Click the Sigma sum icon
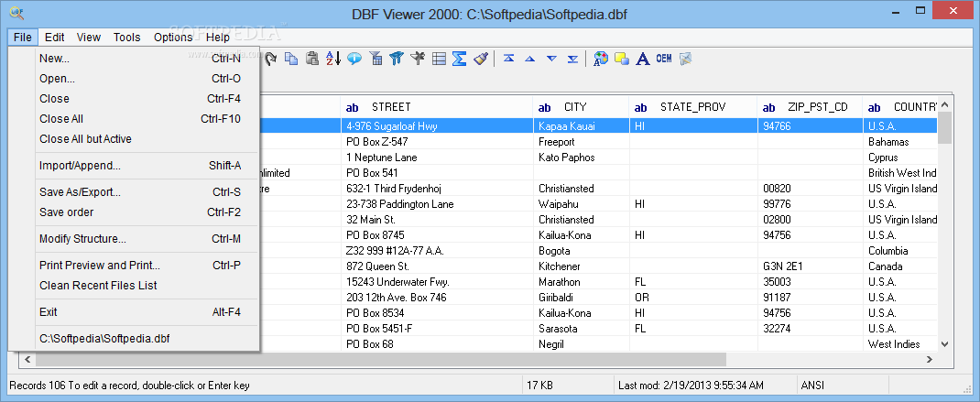The width and height of the screenshot is (980, 402). click(460, 59)
